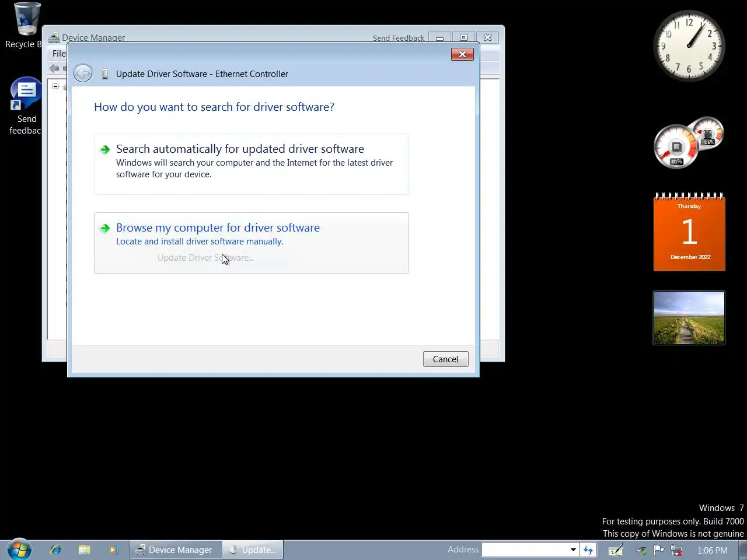Click the Send Feedback link in Device Manager
This screenshot has height=560, width=747.
[399, 38]
